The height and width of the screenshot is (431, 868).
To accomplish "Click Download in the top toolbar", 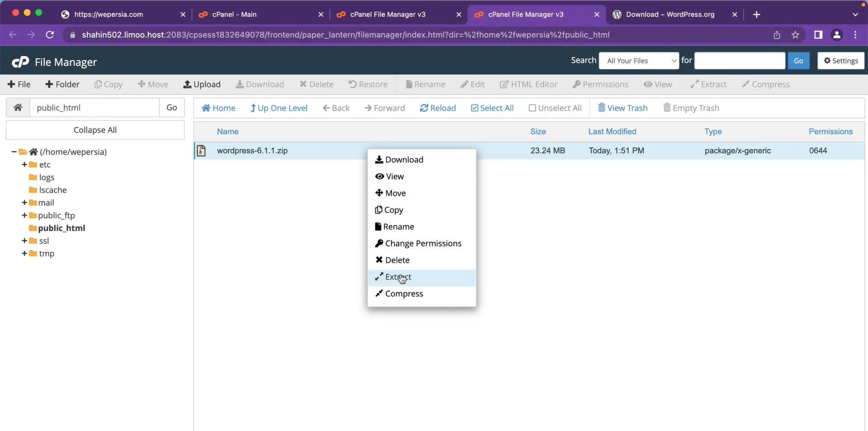I will click(260, 85).
